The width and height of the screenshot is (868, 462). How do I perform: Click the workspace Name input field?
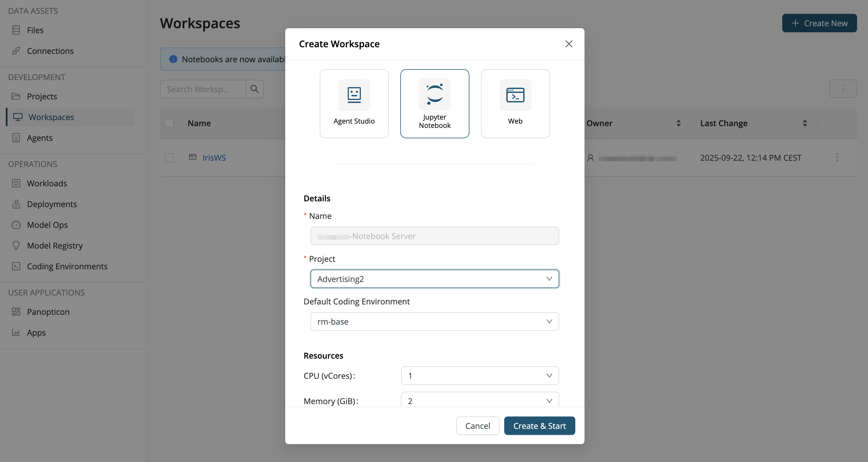click(x=434, y=236)
